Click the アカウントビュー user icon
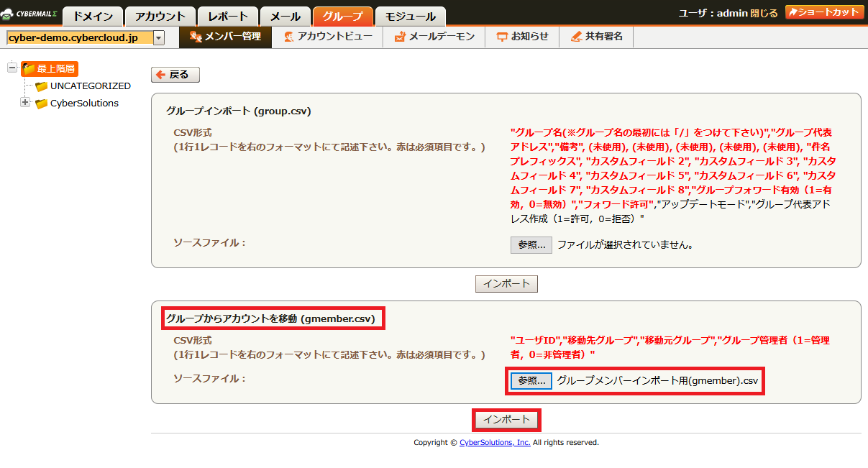868x468 pixels. (288, 37)
